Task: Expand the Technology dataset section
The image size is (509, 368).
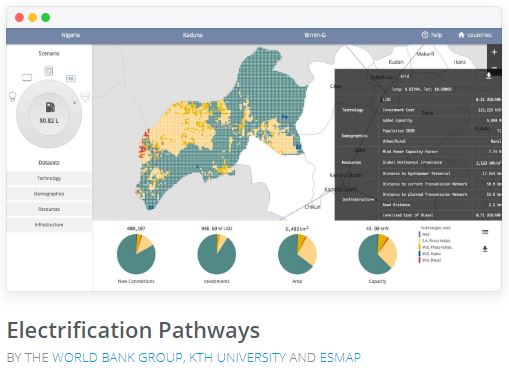Action: pyautogui.click(x=49, y=178)
